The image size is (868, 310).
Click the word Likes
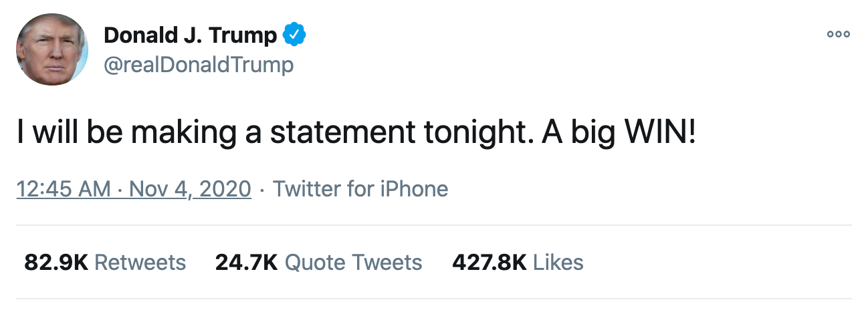coord(558,263)
